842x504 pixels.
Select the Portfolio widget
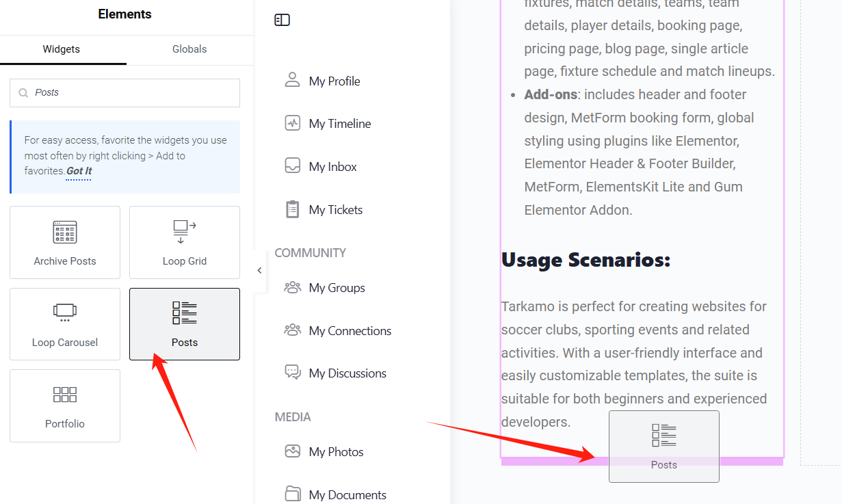click(64, 406)
